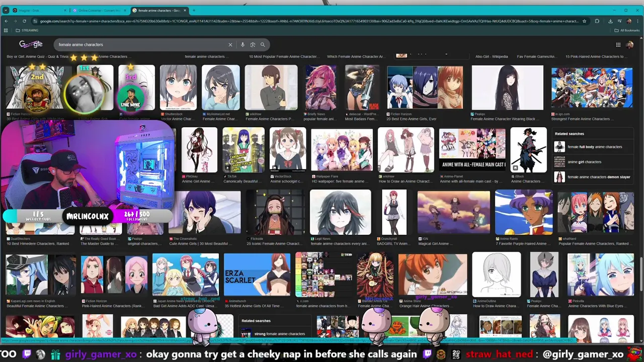Open Chrome profile avatar in toolbar
Viewport: 644px width, 362px height.
tap(629, 21)
